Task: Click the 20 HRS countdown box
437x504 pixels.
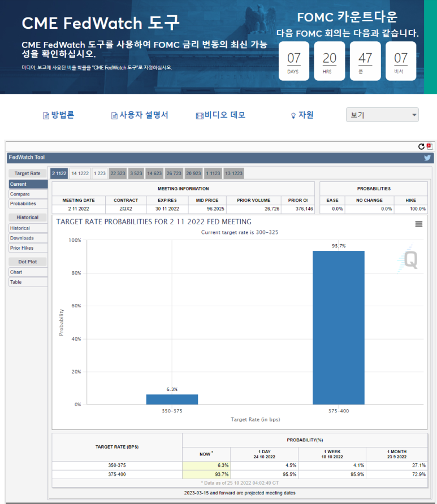Action: [330, 61]
